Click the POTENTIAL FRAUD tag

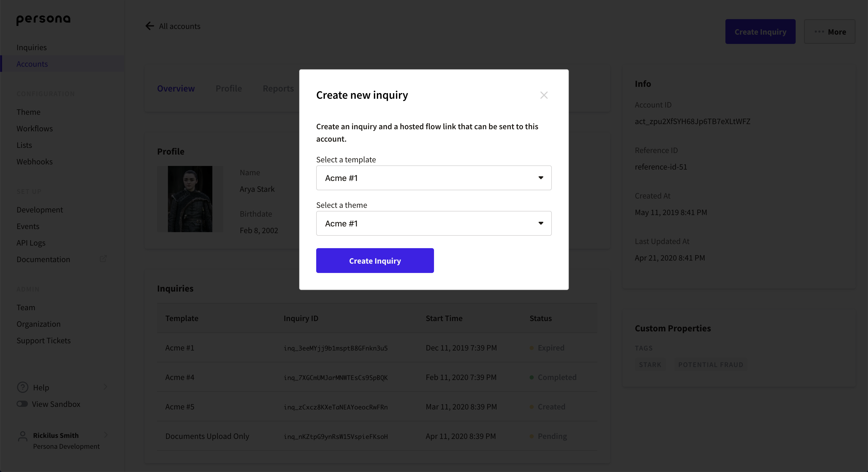coord(711,364)
